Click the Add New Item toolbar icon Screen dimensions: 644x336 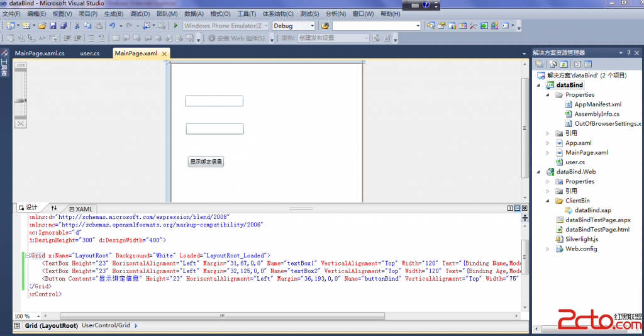[x=26, y=26]
